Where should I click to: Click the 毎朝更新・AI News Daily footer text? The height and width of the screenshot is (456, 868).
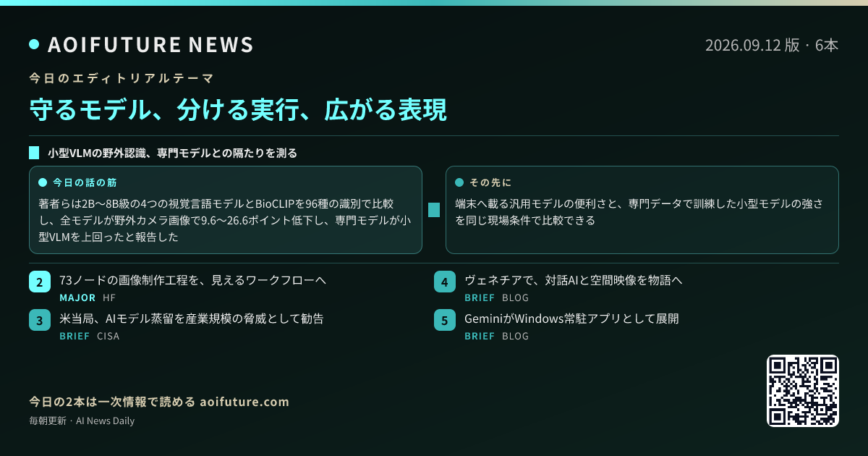pos(82,421)
